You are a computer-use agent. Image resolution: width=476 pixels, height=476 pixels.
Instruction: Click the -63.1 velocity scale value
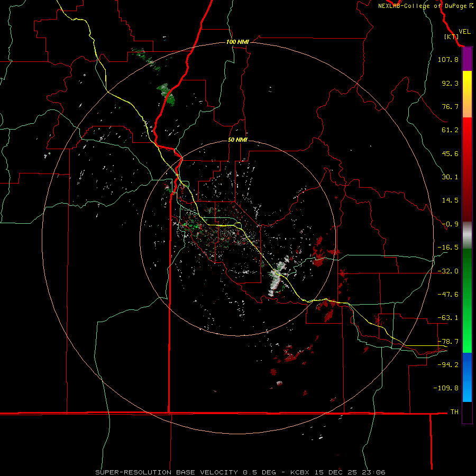[x=448, y=318]
